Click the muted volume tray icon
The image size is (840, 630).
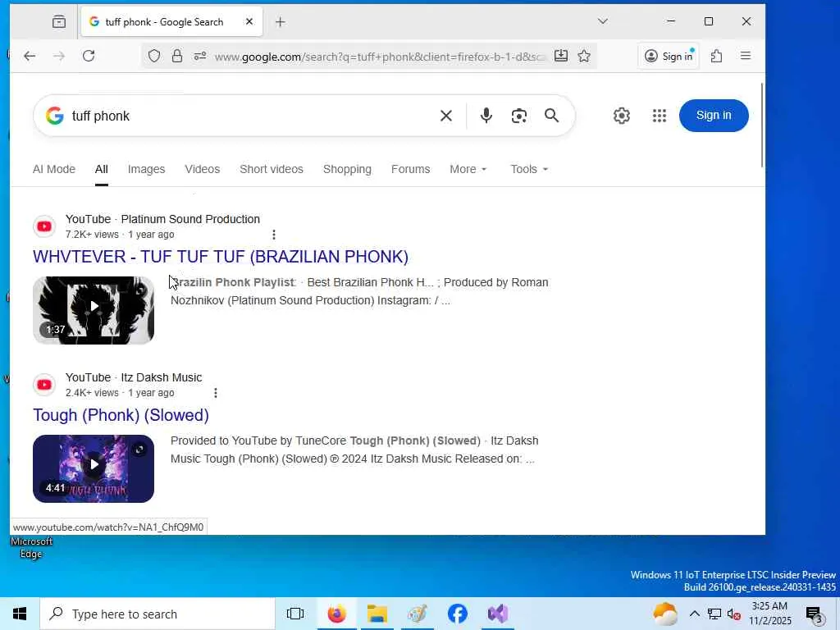click(x=734, y=614)
